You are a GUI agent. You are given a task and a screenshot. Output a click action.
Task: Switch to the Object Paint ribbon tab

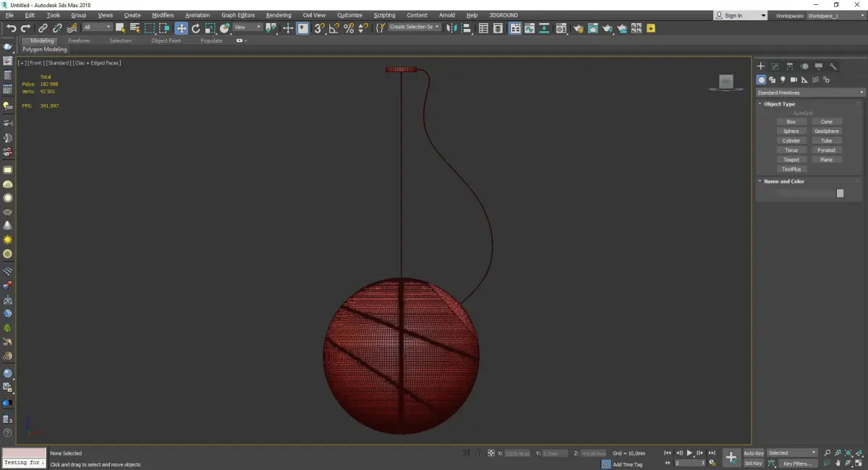pyautogui.click(x=166, y=40)
